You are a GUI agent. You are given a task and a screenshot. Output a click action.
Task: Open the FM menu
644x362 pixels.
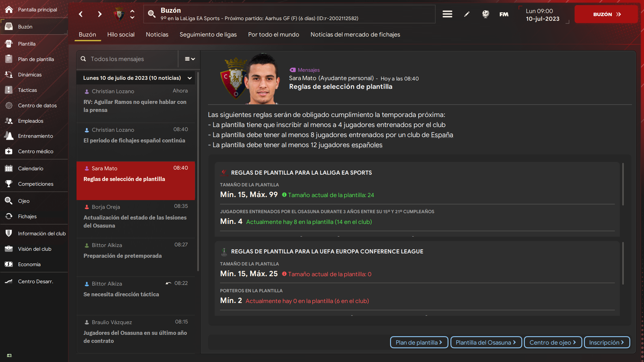pos(504,14)
